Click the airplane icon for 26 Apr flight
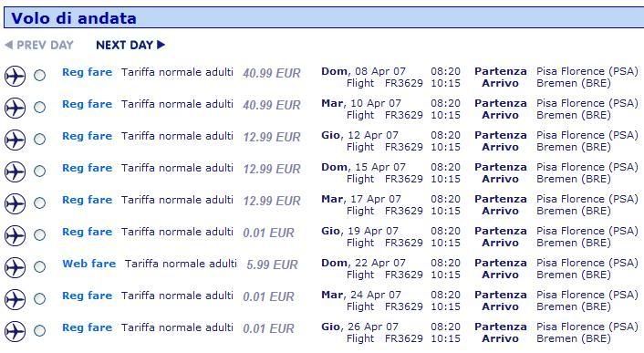This screenshot has width=644, height=353. [15, 331]
